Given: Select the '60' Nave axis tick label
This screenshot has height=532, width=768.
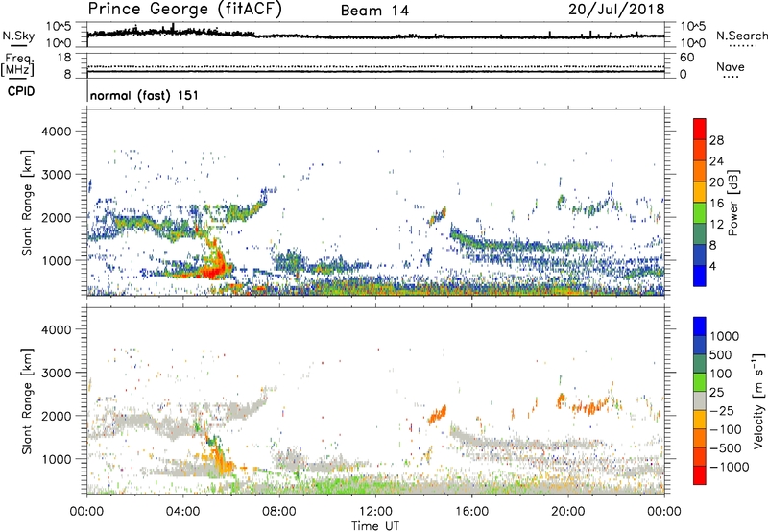Looking at the screenshot, I should (x=686, y=58).
